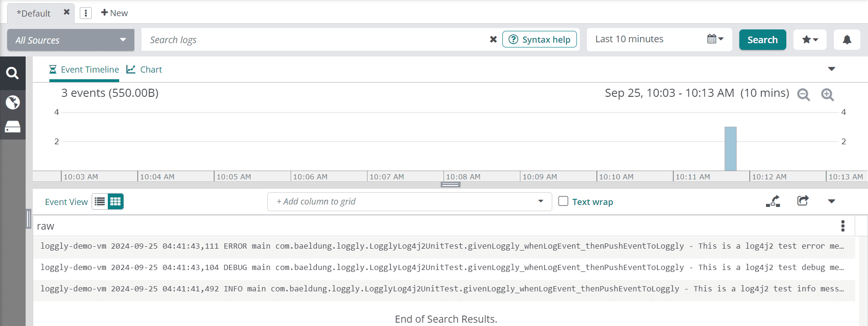Screen dimensions: 868x326
Task: Switch to the Chart tab
Action: coord(144,70)
